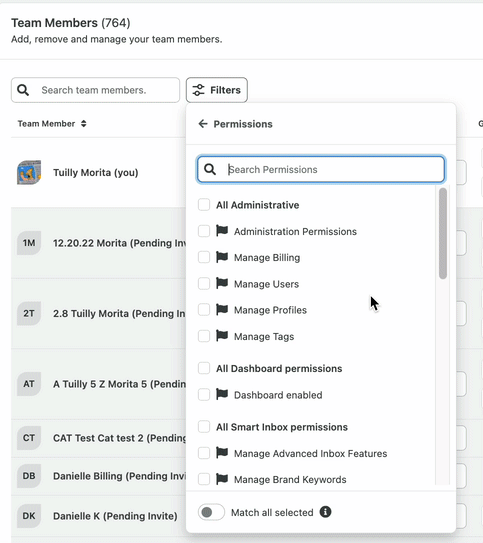Image resolution: width=483 pixels, height=543 pixels.
Task: Sort by the Team Member column arrows
Action: (83, 124)
